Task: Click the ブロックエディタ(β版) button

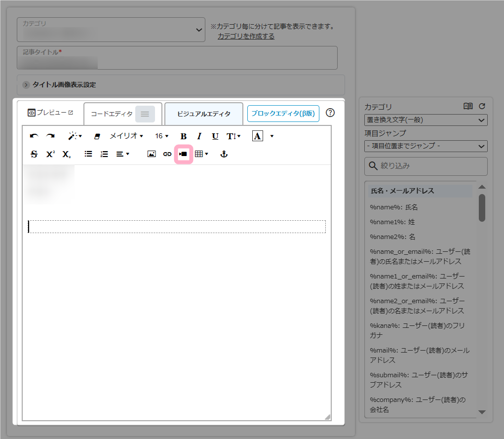Action: click(283, 114)
